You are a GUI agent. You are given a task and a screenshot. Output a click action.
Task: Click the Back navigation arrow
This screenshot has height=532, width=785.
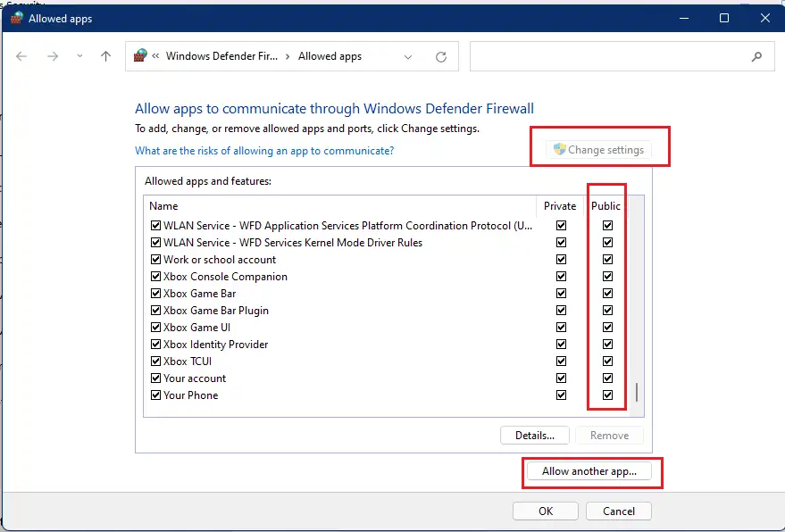click(x=21, y=56)
